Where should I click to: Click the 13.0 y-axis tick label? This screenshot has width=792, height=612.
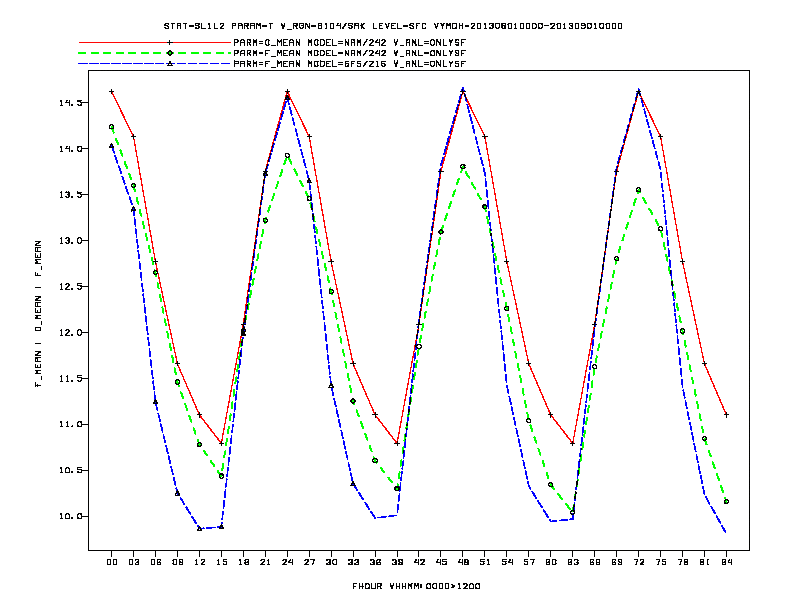pyautogui.click(x=70, y=241)
